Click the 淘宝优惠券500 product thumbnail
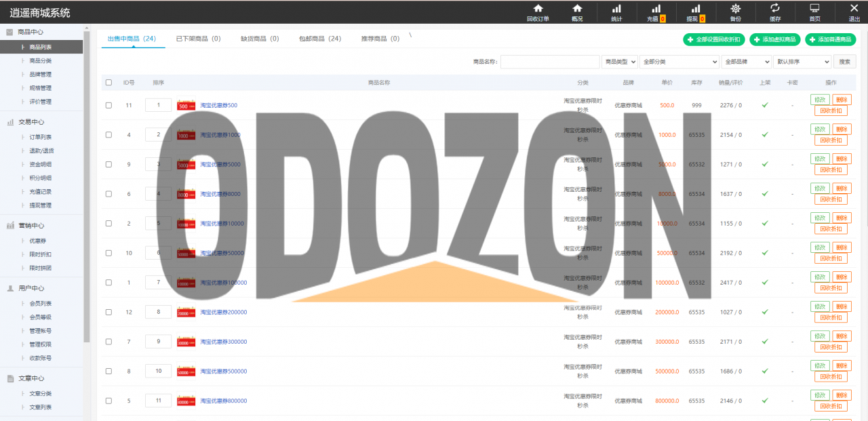Image resolution: width=868 pixels, height=421 pixels. click(x=186, y=105)
